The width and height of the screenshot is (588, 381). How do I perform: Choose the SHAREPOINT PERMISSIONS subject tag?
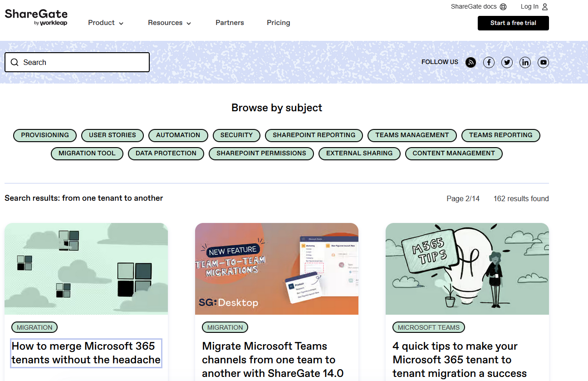pos(261,153)
